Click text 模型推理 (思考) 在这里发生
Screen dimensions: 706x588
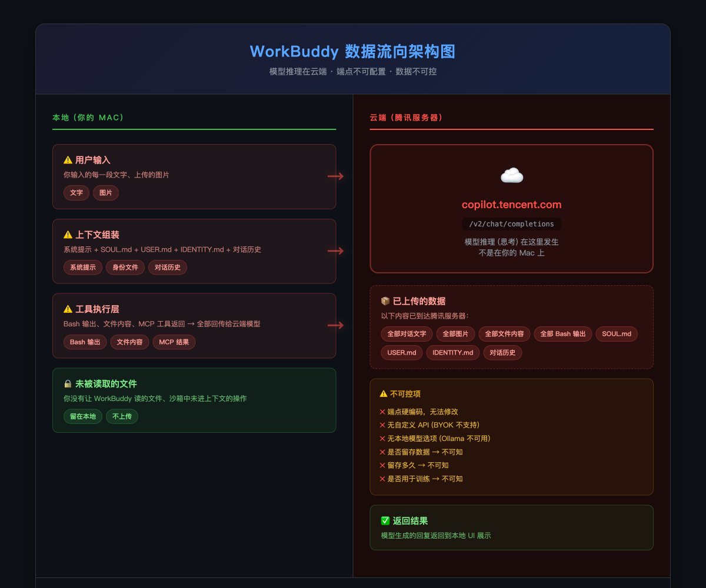pos(512,242)
